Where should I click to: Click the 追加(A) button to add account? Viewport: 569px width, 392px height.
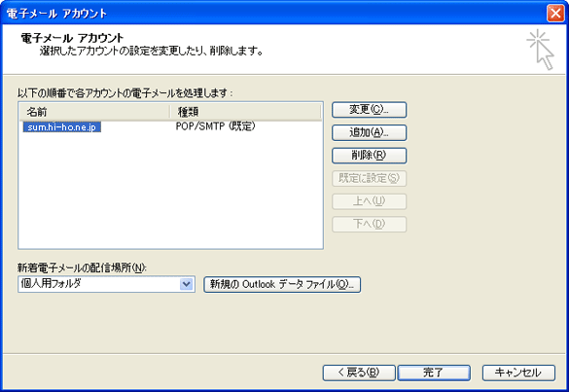click(369, 132)
